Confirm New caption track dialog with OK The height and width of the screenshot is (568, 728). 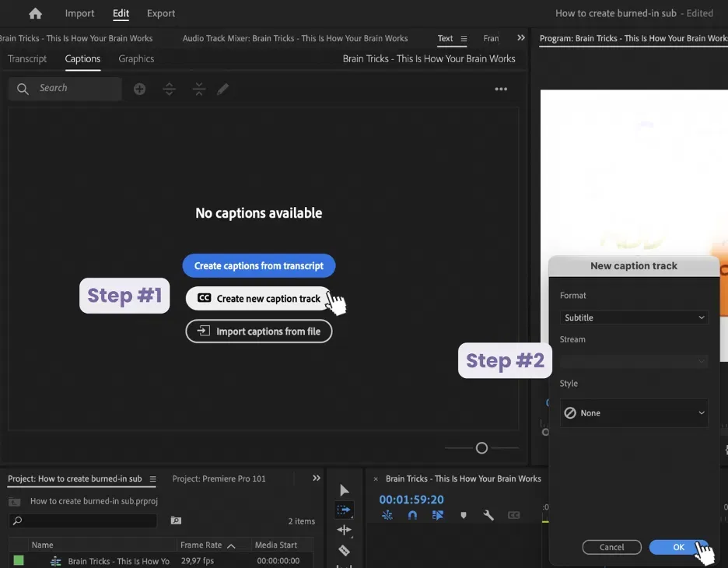click(x=678, y=547)
